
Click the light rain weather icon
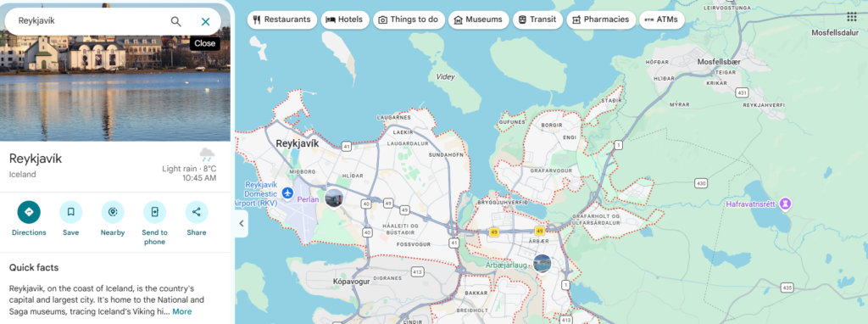tap(207, 154)
